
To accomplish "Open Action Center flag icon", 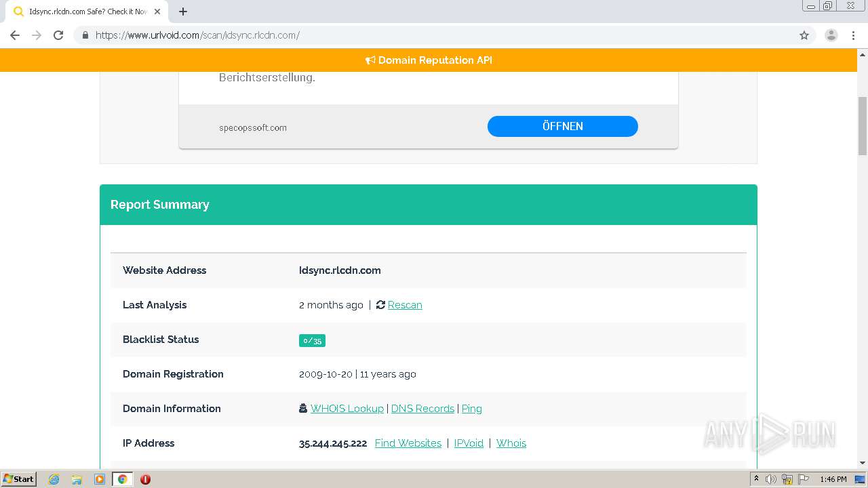I will (x=804, y=479).
